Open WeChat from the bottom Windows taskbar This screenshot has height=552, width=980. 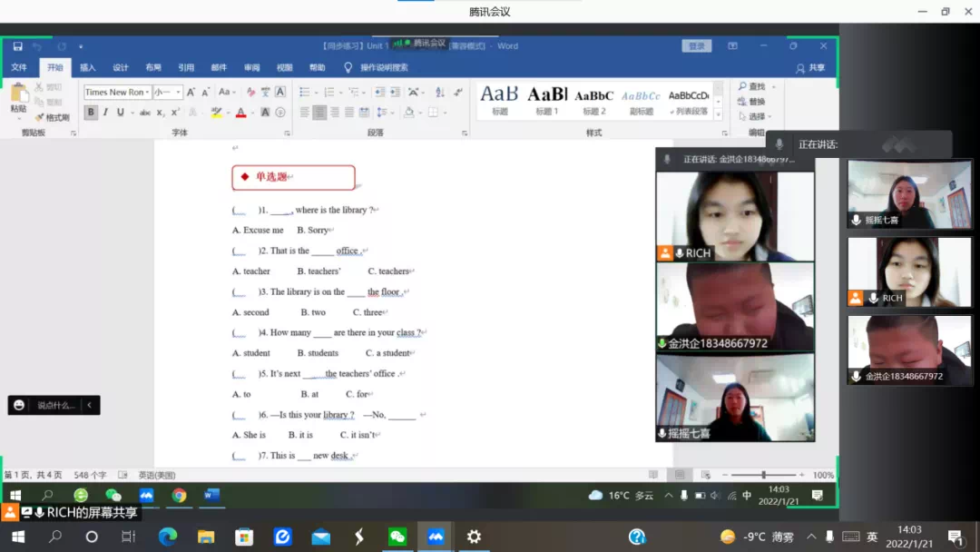pyautogui.click(x=397, y=537)
